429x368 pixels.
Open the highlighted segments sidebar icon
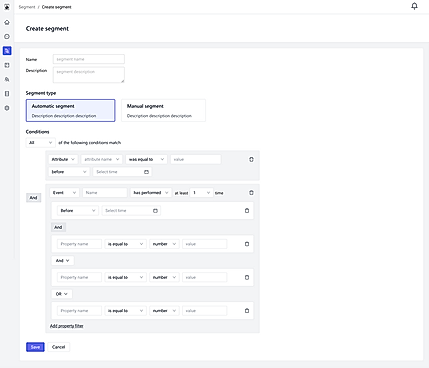click(7, 51)
